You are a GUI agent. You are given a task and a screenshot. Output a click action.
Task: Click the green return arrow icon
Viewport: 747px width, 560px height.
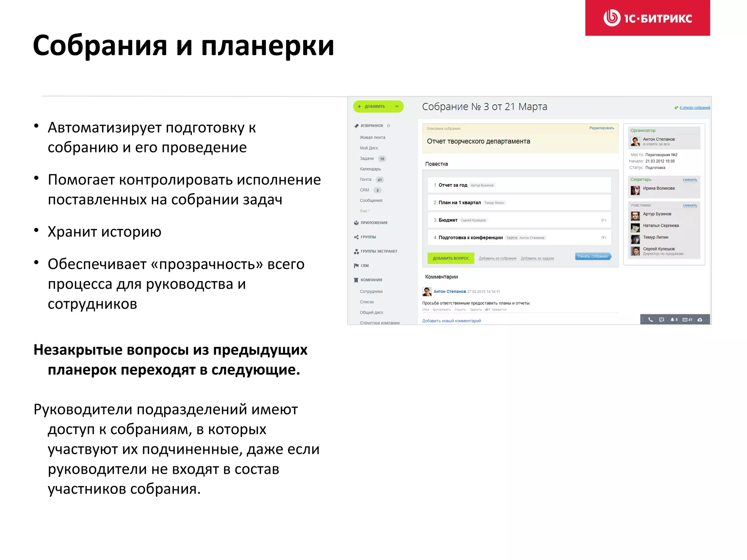point(676,108)
